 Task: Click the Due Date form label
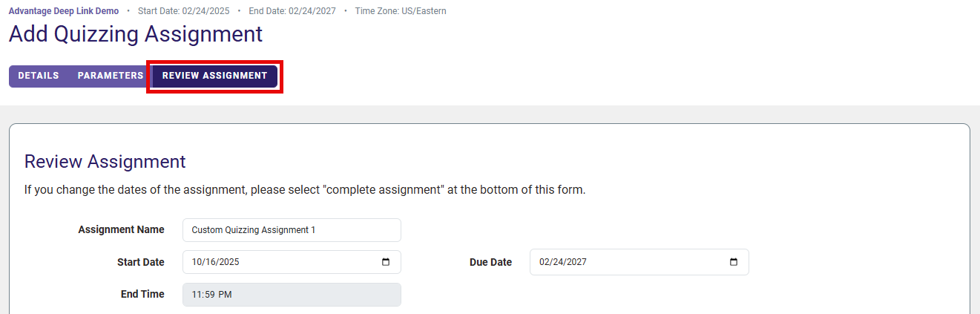pyautogui.click(x=490, y=262)
